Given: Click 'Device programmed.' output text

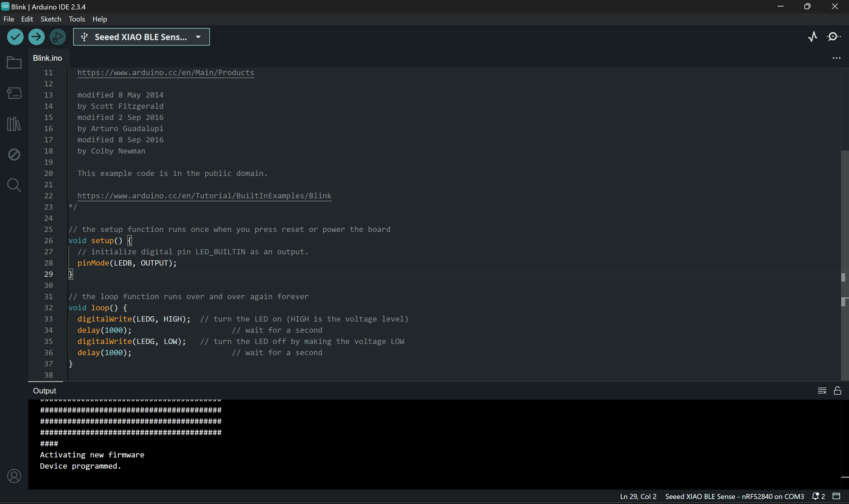Looking at the screenshot, I should pyautogui.click(x=80, y=466).
